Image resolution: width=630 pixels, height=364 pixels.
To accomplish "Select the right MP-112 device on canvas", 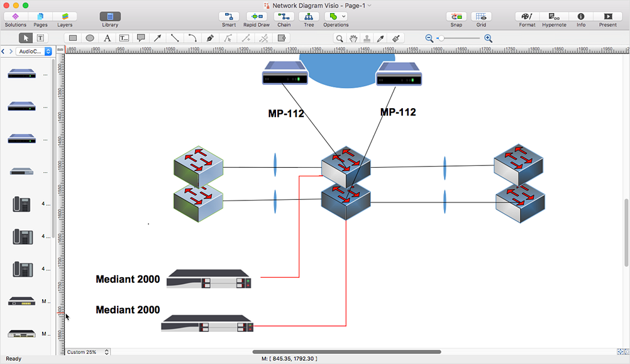I will coord(399,74).
